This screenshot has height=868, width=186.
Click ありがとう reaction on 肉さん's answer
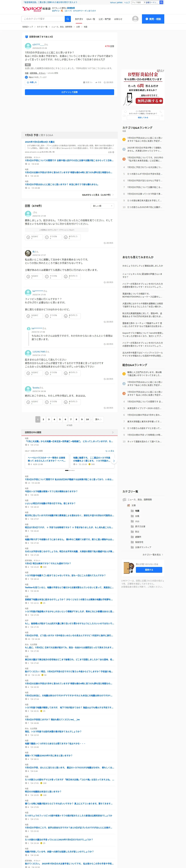[72, 276]
